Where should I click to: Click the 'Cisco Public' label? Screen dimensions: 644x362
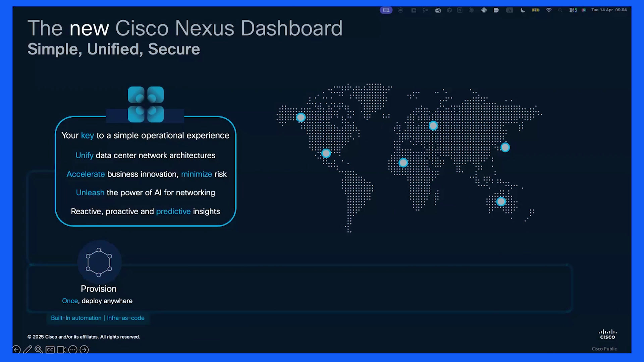coord(604,349)
